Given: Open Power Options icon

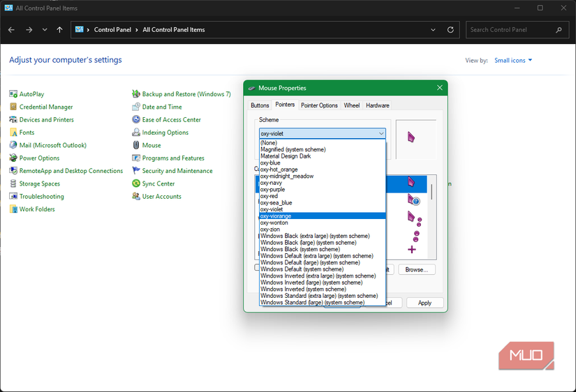Looking at the screenshot, I should (x=13, y=158).
